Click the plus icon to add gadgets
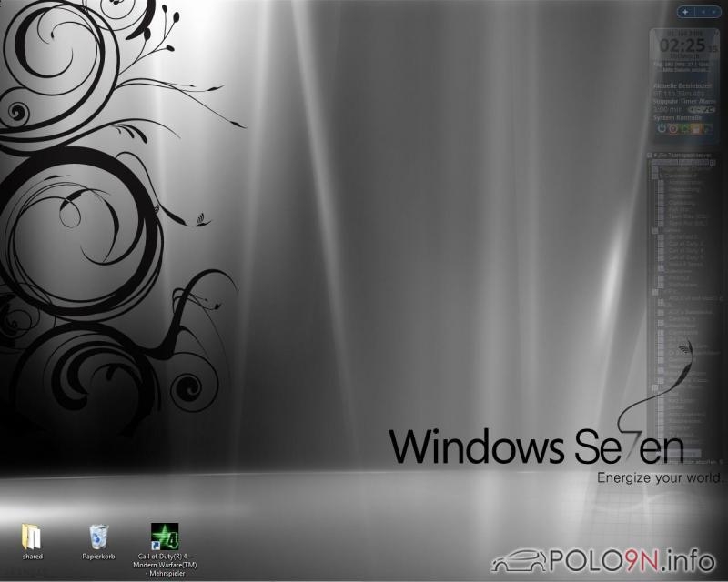 pyautogui.click(x=684, y=12)
